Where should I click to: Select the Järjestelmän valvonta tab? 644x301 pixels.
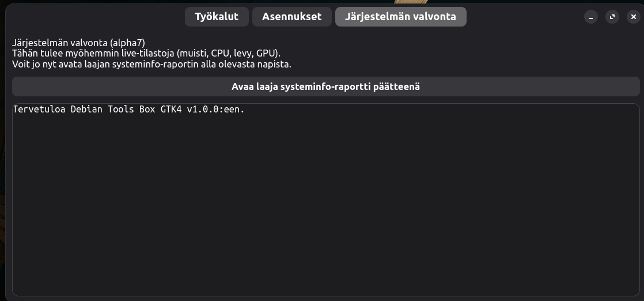(400, 17)
